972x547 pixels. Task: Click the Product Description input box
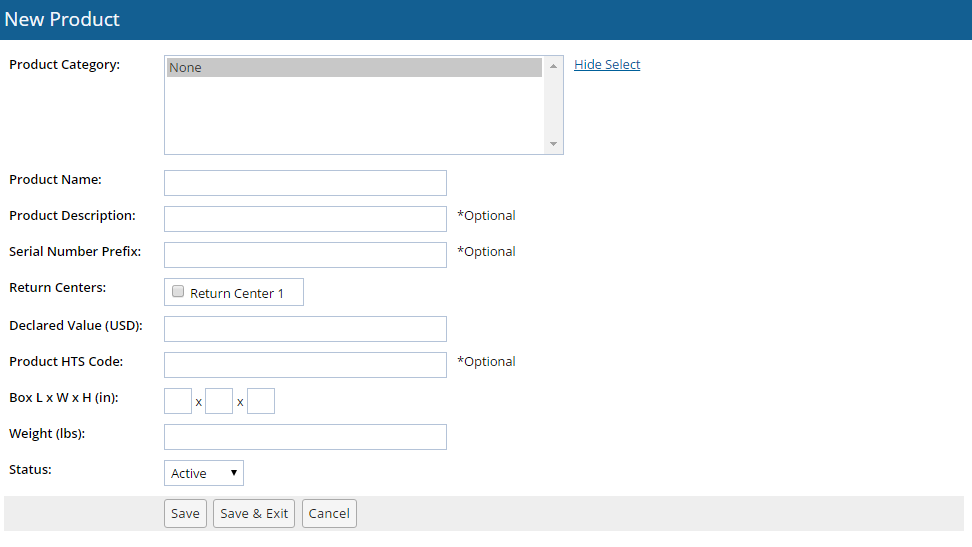point(305,219)
